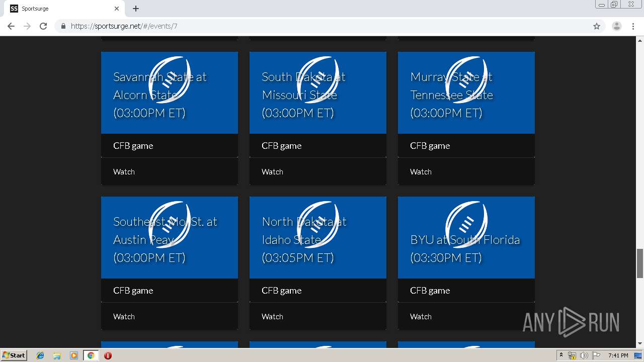Click football icon on Southeast Mo. St. card
The height and width of the screenshot is (362, 644).
pos(170,225)
